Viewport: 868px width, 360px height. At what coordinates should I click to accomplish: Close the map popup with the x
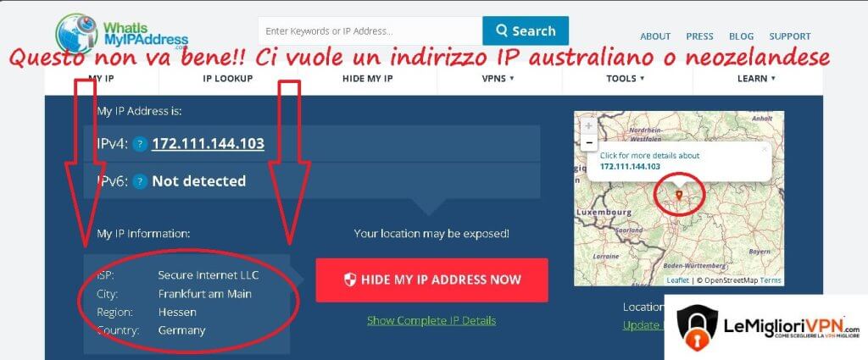765,149
